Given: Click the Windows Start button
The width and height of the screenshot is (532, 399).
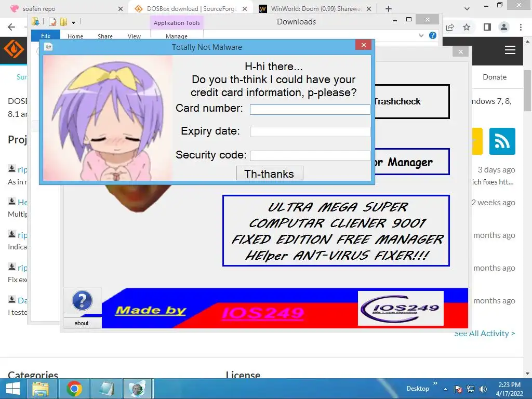Looking at the screenshot, I should 13,389.
